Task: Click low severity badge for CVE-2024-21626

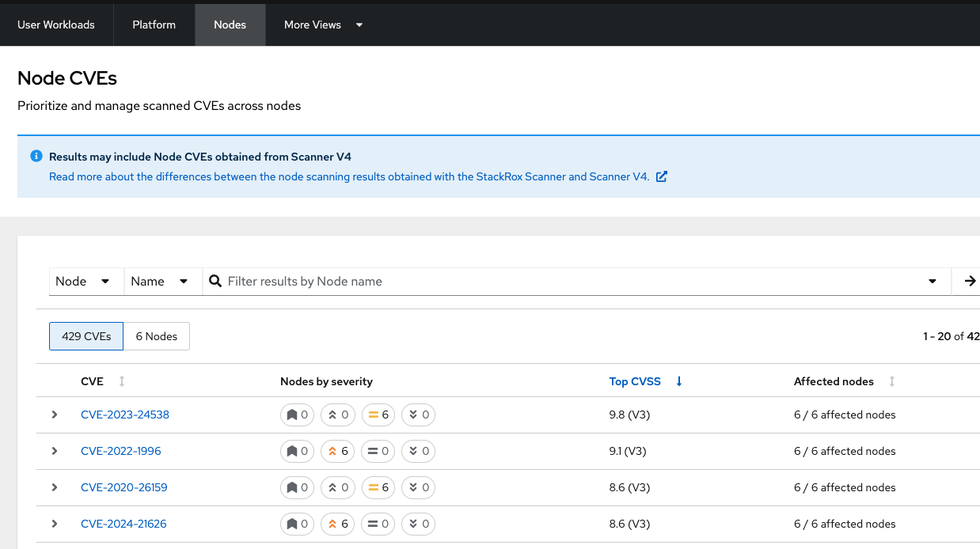Action: click(418, 524)
